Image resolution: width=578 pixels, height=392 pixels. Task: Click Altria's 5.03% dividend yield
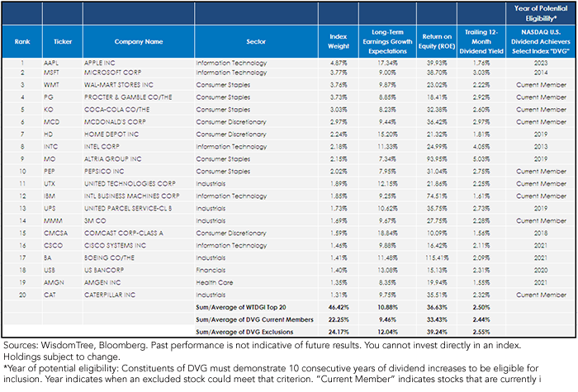point(481,159)
